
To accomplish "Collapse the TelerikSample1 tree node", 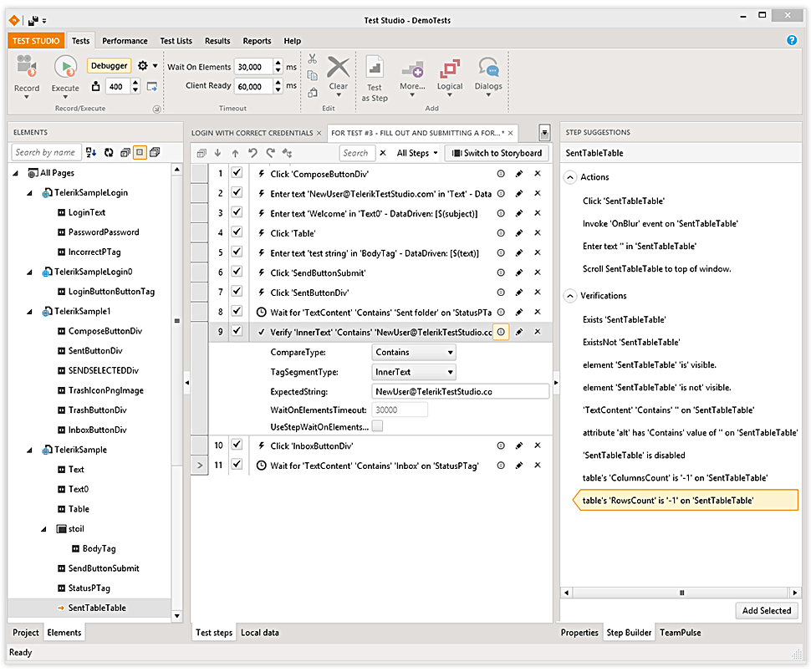I will 29,312.
